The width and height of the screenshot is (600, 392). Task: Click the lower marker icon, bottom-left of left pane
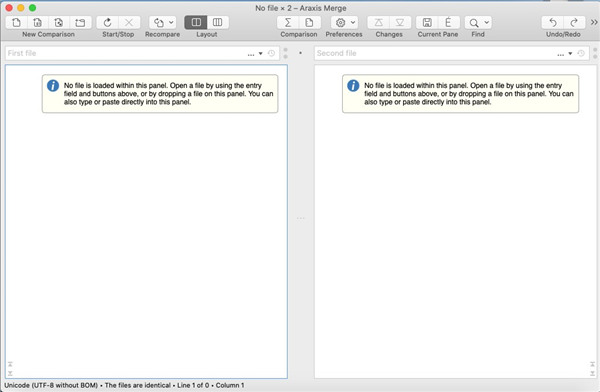pos(10,373)
